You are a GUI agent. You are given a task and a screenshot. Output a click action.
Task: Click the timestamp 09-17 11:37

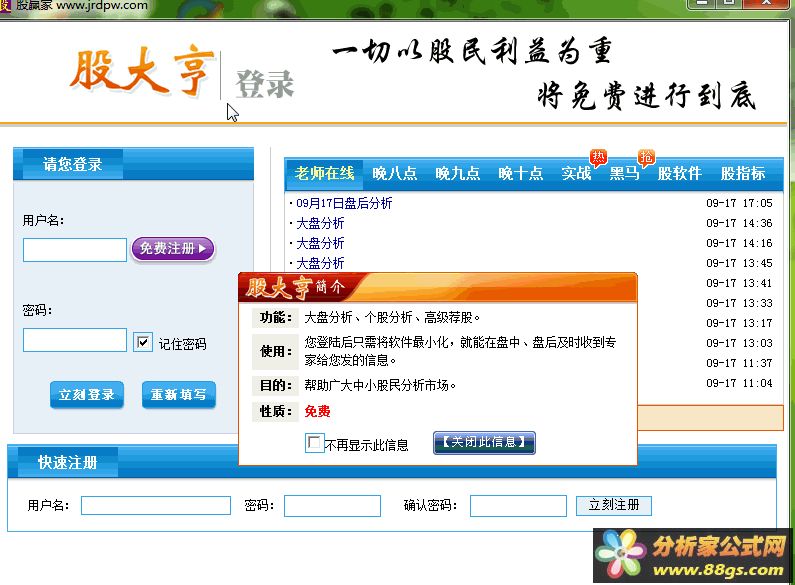tap(739, 363)
